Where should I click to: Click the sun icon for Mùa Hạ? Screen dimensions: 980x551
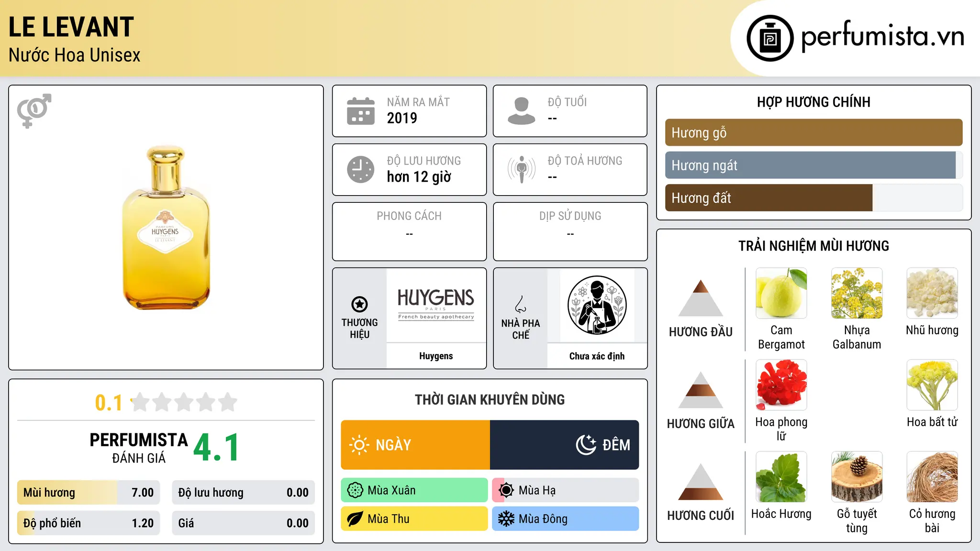click(506, 490)
